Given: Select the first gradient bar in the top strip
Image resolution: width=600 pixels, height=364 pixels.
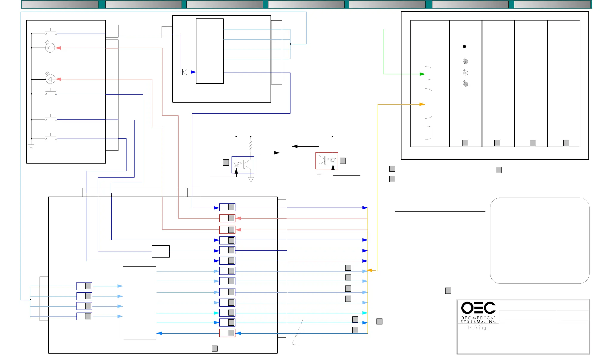Looking at the screenshot, I should point(60,4).
